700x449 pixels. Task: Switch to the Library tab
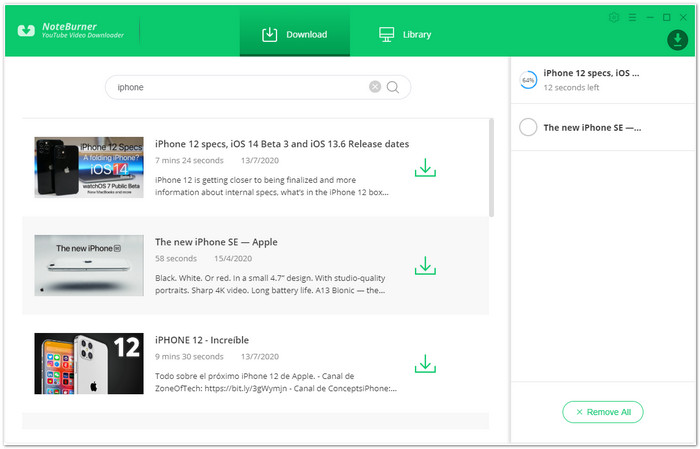[405, 34]
